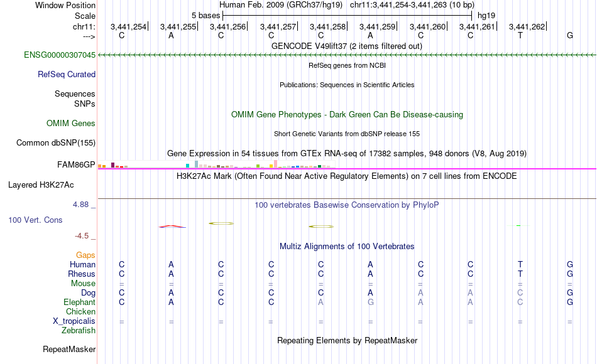Click Dog row base C under 3,441,262
Screen dimensions: 597x364
click(x=520, y=293)
